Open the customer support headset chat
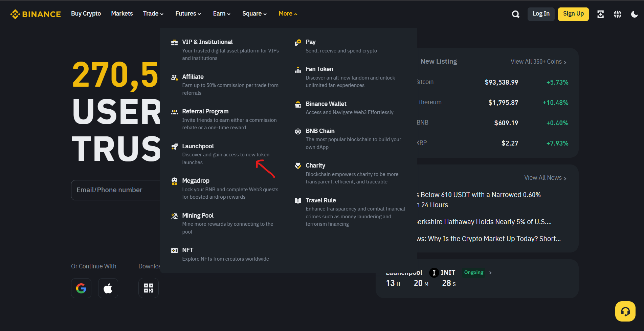This screenshot has height=331, width=644. point(625,311)
